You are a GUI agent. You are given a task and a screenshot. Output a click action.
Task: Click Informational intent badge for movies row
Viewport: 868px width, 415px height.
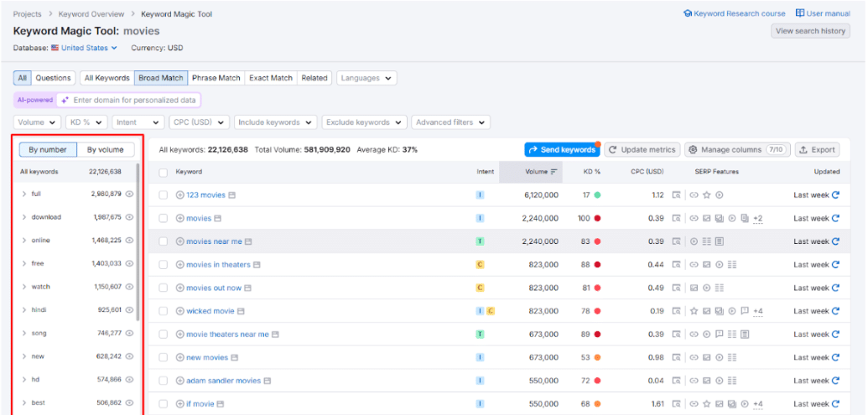click(480, 218)
